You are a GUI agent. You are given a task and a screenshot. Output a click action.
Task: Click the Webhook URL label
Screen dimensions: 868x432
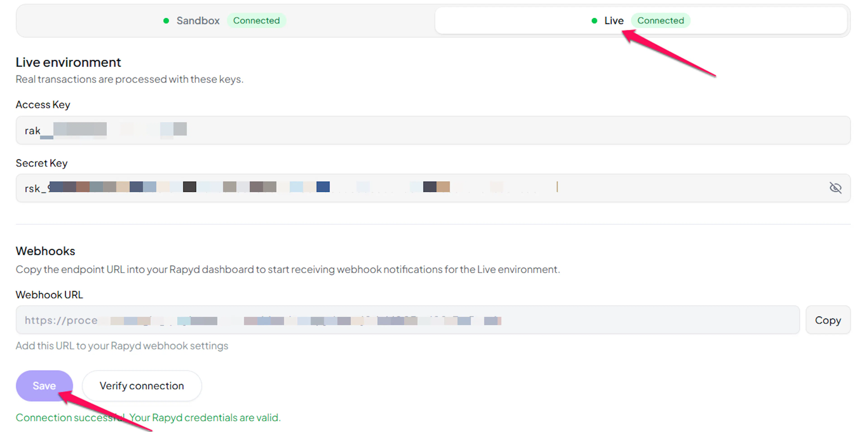[49, 295]
